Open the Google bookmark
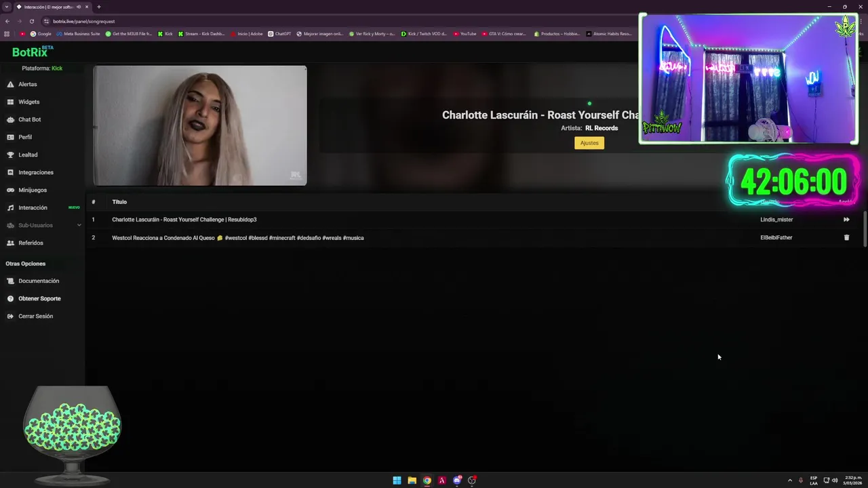Image resolution: width=868 pixels, height=488 pixels. coord(41,34)
